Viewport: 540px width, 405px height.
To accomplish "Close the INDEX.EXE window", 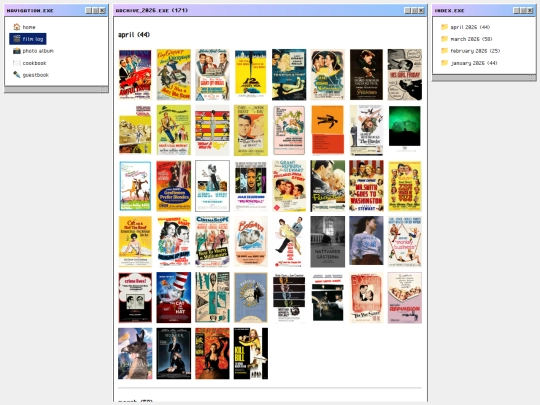I will point(530,11).
